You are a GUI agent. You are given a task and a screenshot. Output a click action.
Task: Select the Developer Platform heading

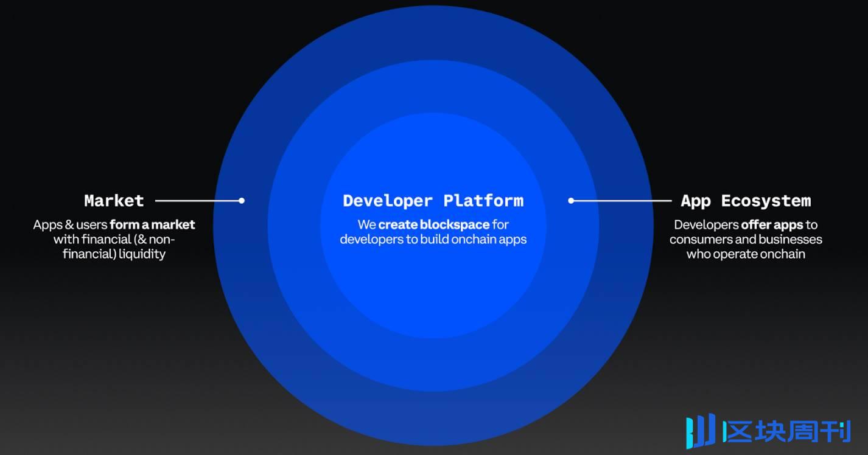[x=433, y=200]
